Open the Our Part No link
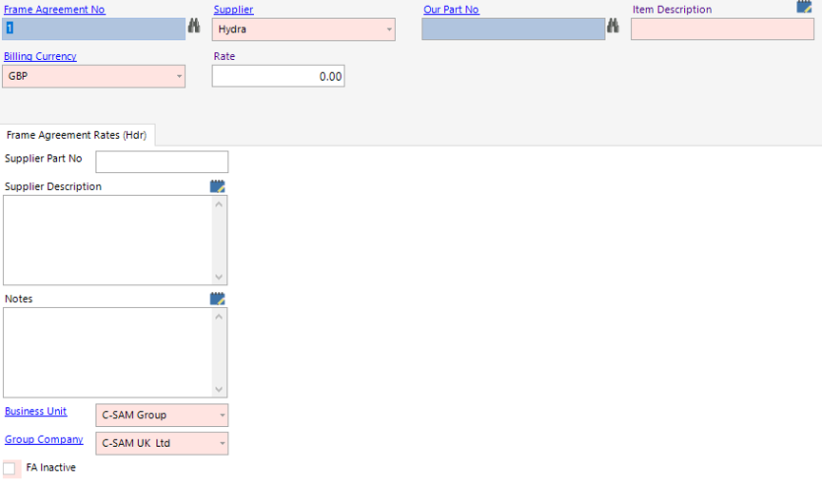This screenshot has width=822, height=504. 451,10
